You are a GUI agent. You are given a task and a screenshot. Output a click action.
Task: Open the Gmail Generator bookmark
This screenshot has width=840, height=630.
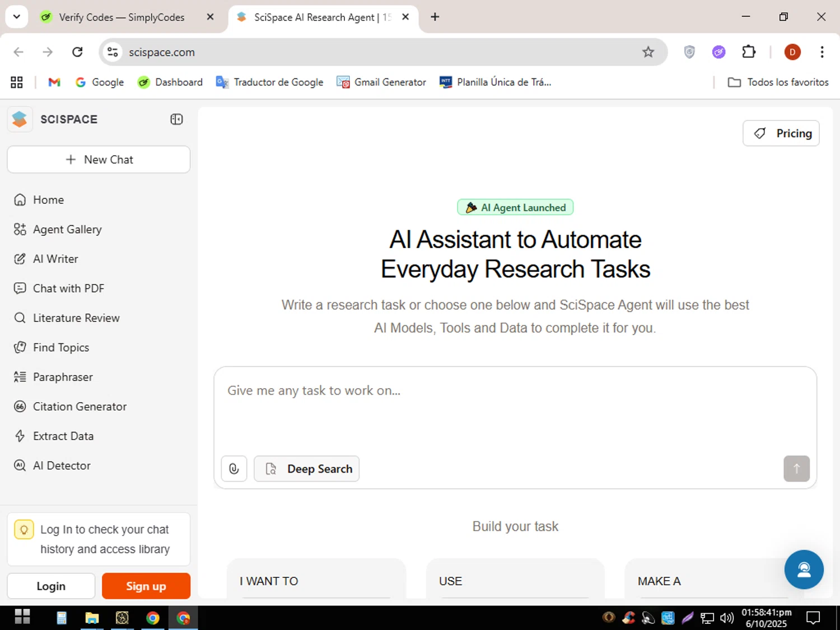(x=381, y=82)
